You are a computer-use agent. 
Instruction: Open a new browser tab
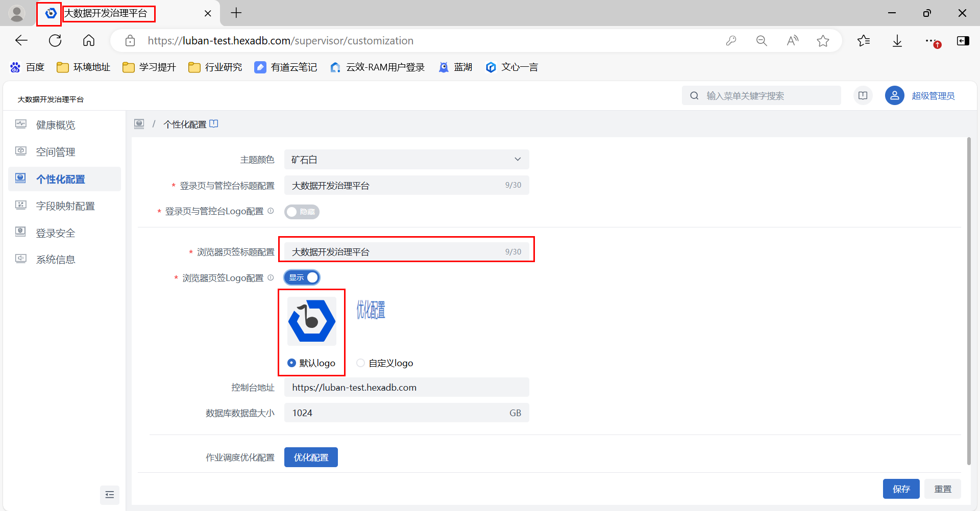tap(236, 13)
